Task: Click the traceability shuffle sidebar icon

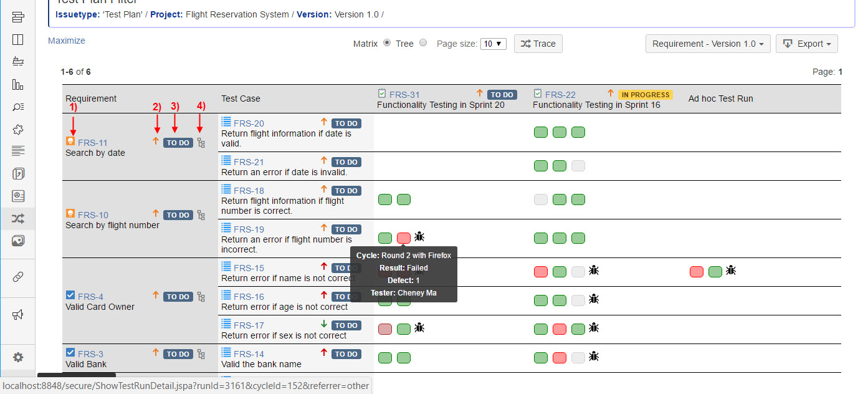Action: point(18,219)
